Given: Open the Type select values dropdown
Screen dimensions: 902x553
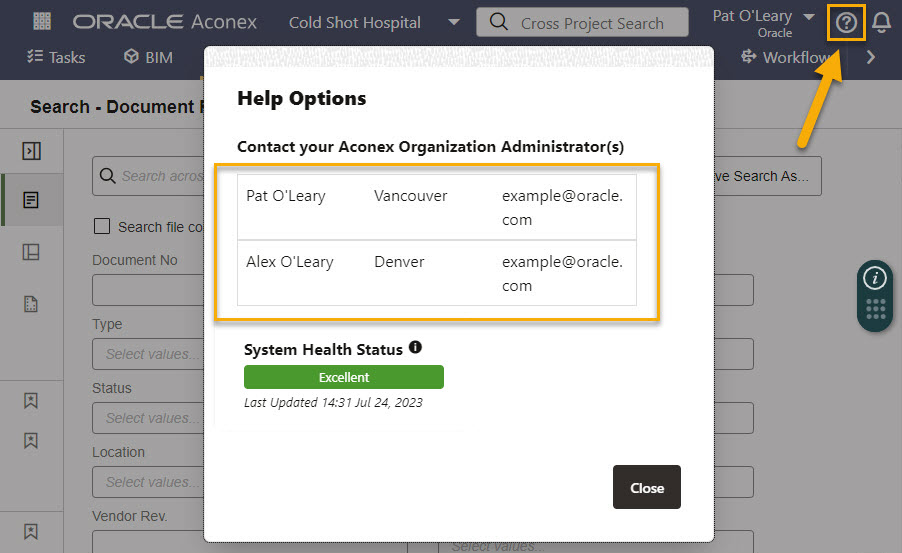Looking at the screenshot, I should 148,354.
